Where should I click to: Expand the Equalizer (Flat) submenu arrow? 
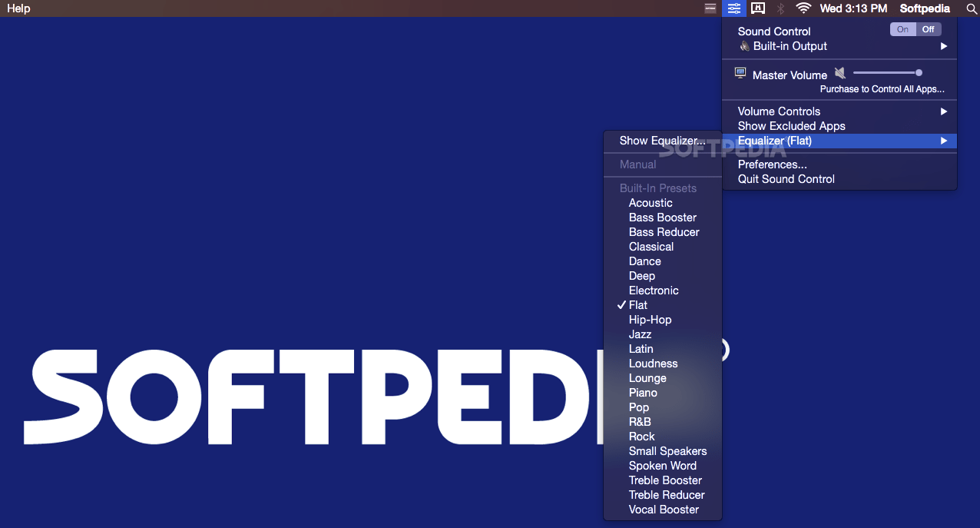tap(944, 141)
